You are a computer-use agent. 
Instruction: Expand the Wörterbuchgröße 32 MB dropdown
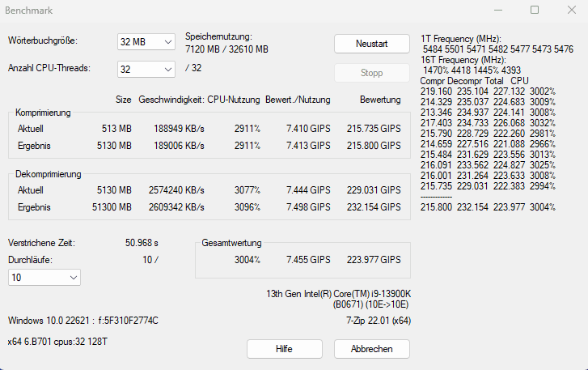pos(146,41)
